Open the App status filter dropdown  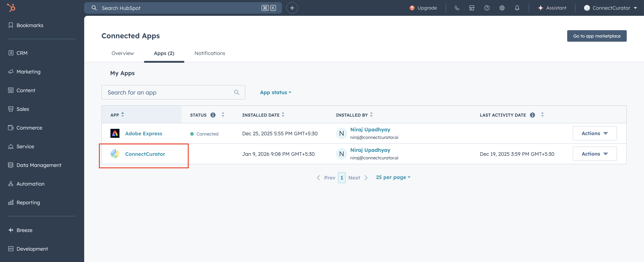click(275, 92)
